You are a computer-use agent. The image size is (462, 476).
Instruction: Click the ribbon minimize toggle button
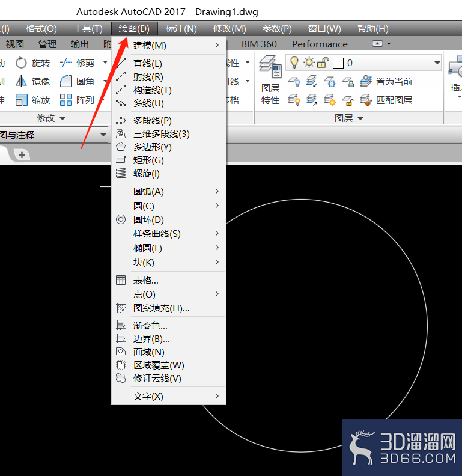[x=377, y=44]
